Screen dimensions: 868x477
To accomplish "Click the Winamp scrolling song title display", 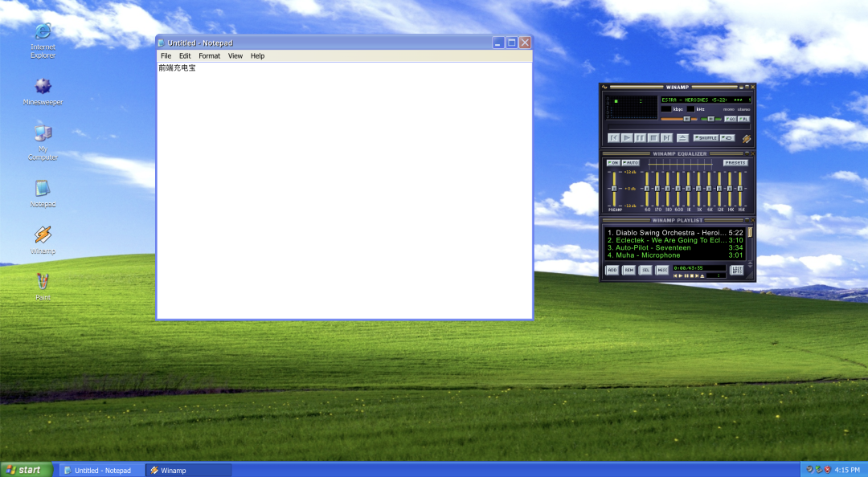I will point(706,100).
